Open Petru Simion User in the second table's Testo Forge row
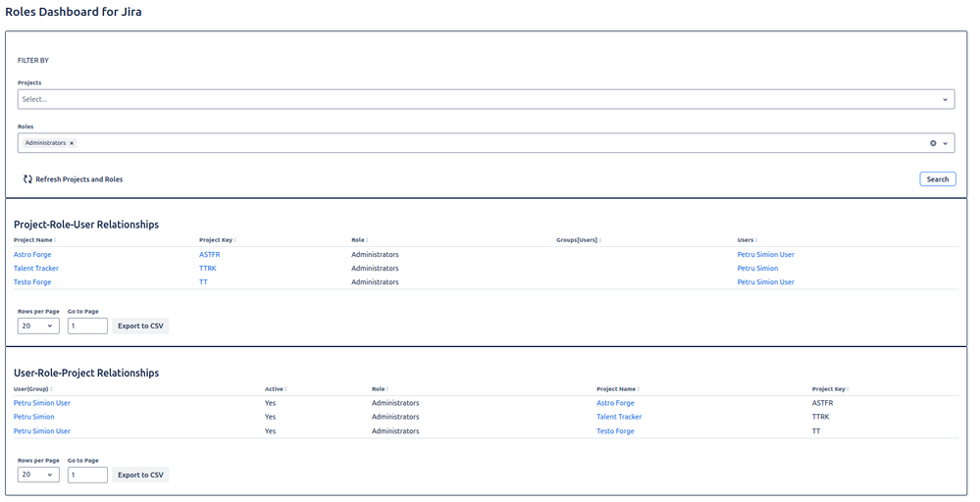The height and width of the screenshot is (502, 980). pos(42,431)
